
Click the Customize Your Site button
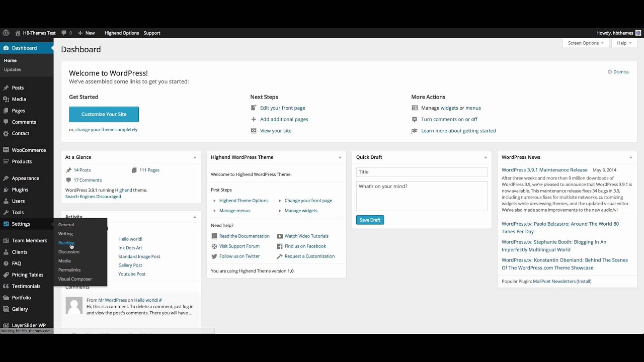pos(104,114)
